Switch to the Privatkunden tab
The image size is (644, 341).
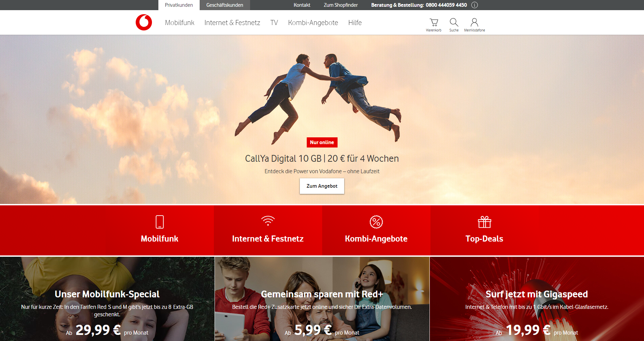[179, 5]
